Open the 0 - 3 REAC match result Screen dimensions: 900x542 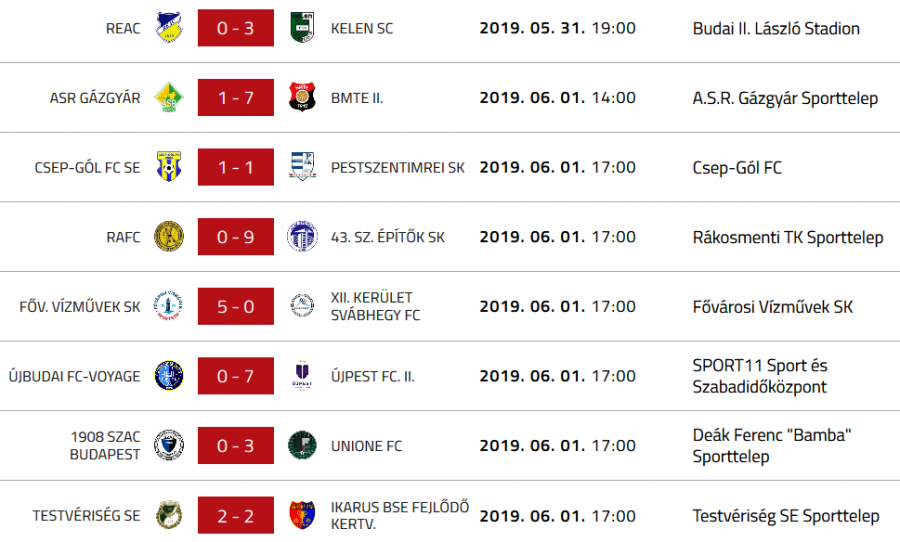point(236,28)
